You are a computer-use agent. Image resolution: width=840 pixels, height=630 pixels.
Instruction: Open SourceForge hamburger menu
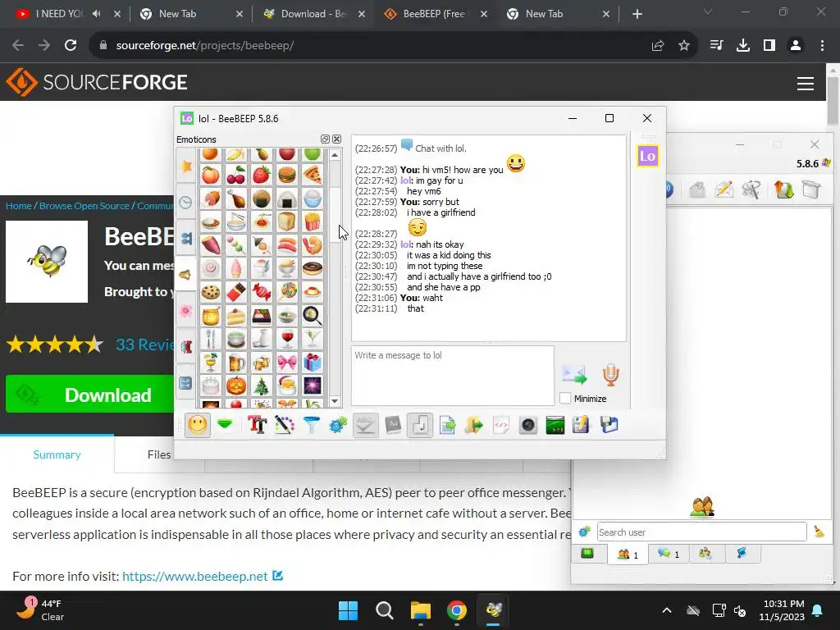pos(806,84)
